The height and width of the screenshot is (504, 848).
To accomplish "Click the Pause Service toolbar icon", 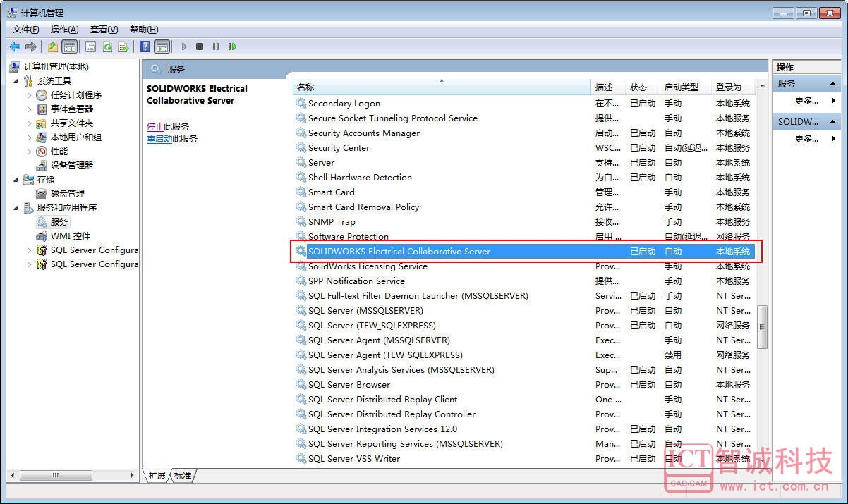I will pyautogui.click(x=216, y=47).
